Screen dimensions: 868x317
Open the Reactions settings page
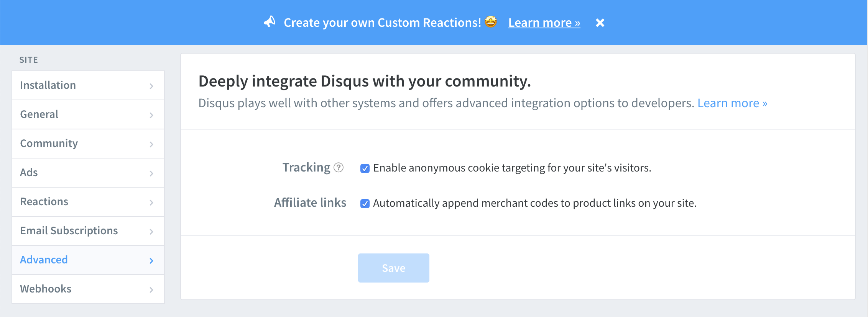click(x=44, y=202)
